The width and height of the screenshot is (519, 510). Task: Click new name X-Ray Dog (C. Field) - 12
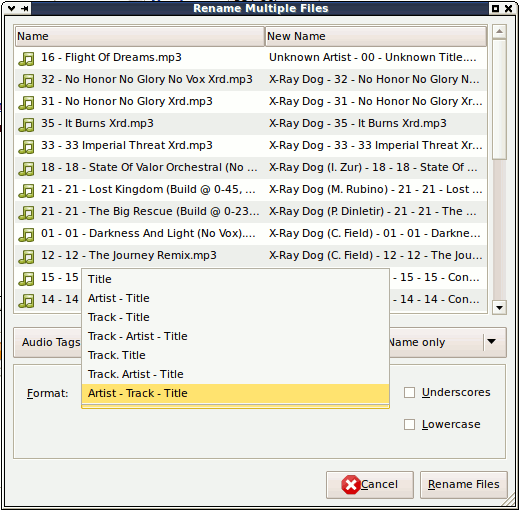pos(376,255)
